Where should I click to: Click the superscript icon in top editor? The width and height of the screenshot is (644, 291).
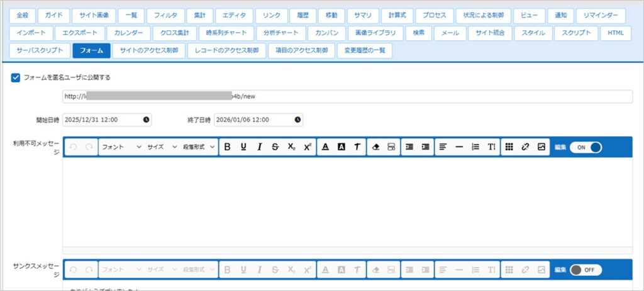tap(307, 146)
